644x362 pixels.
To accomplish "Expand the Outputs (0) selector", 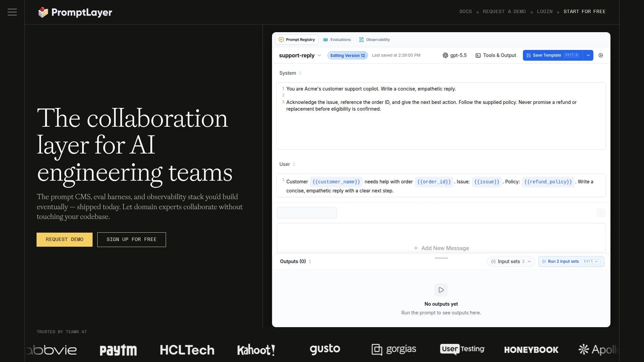I will [x=296, y=261].
